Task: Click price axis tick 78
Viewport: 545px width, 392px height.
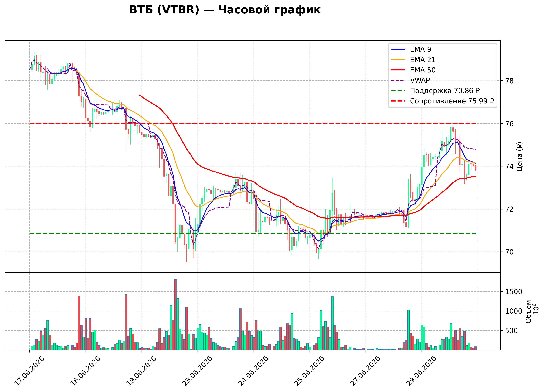Action: click(509, 81)
